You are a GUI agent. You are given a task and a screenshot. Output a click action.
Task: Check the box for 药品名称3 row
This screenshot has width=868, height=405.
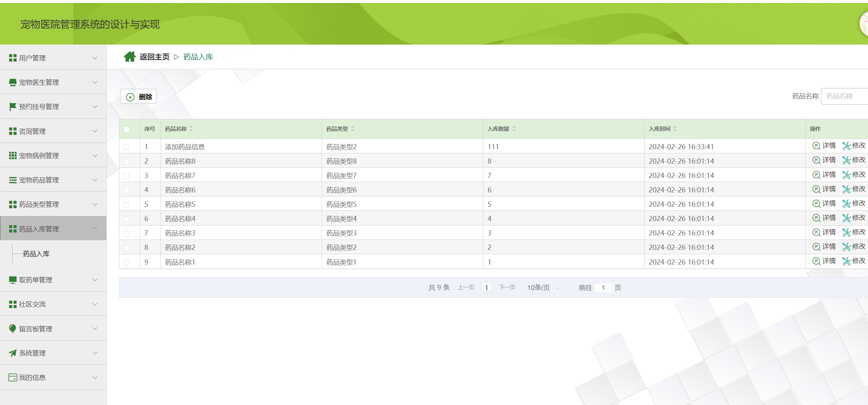pos(127,233)
